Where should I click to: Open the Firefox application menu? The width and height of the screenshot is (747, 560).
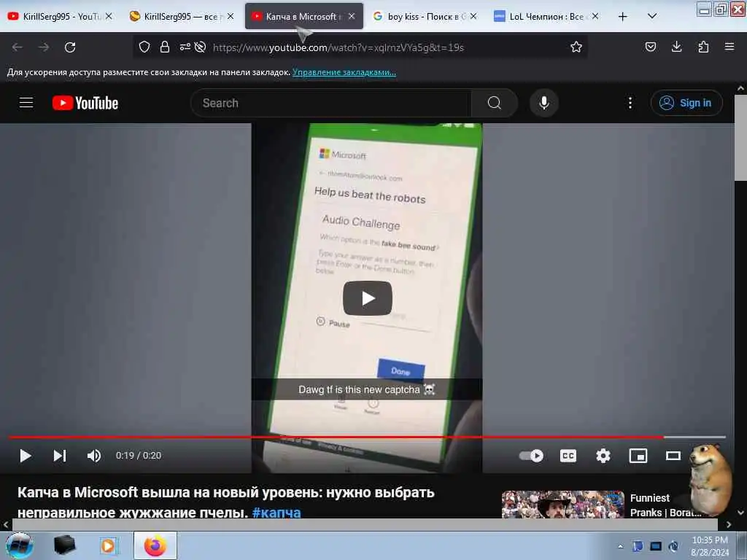[729, 47]
